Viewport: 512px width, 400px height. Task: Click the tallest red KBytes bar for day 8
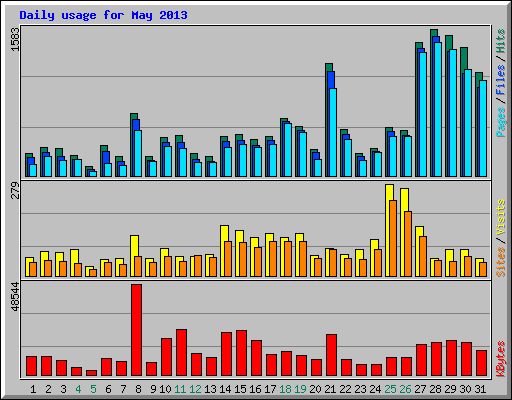tap(136, 330)
